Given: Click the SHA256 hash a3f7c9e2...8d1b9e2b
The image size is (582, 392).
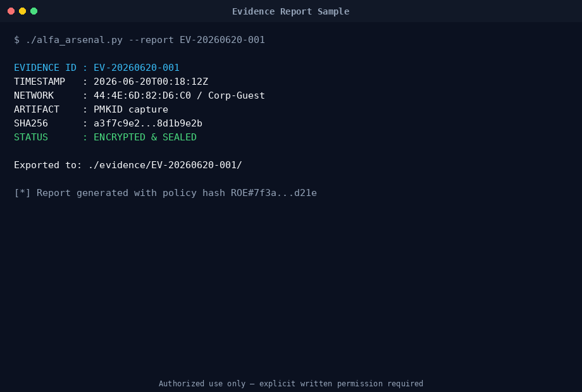Looking at the screenshot, I should 148,123.
